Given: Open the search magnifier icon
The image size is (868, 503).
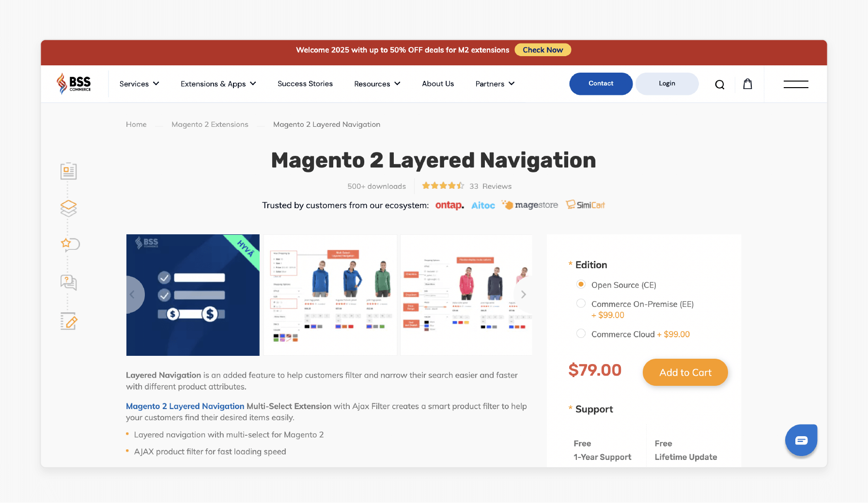Looking at the screenshot, I should coord(720,84).
